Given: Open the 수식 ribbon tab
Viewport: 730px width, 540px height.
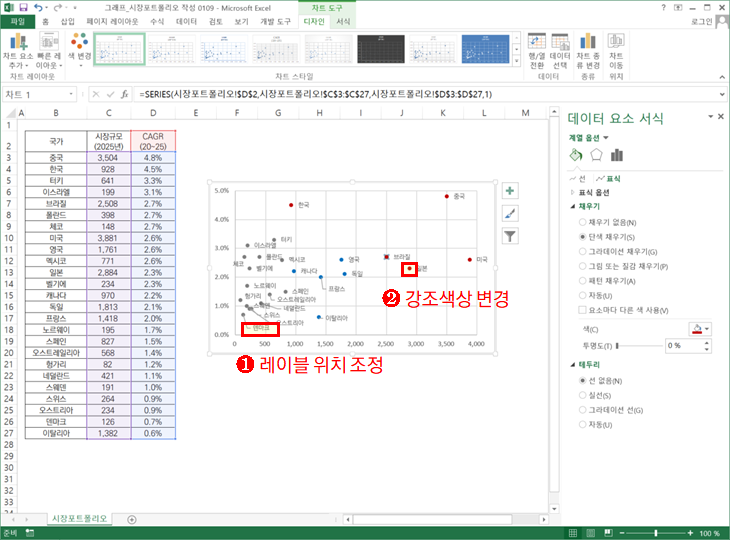Looking at the screenshot, I should pyautogui.click(x=157, y=21).
